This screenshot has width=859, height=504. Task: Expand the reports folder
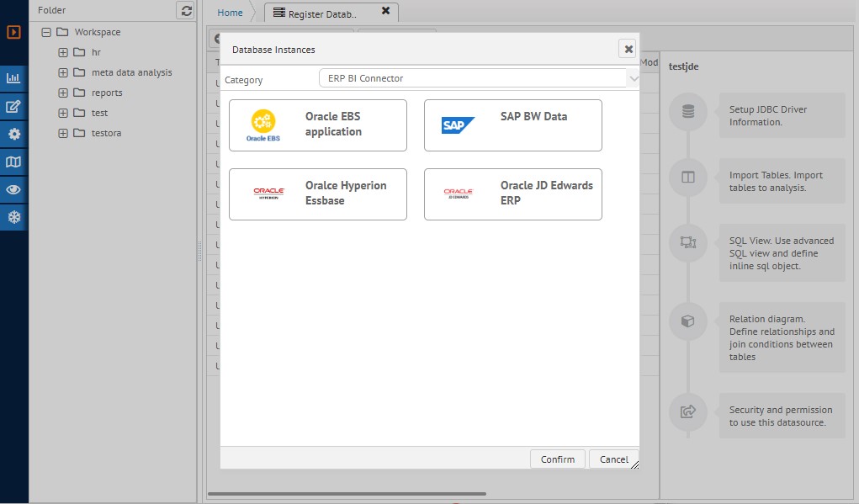[x=63, y=93]
